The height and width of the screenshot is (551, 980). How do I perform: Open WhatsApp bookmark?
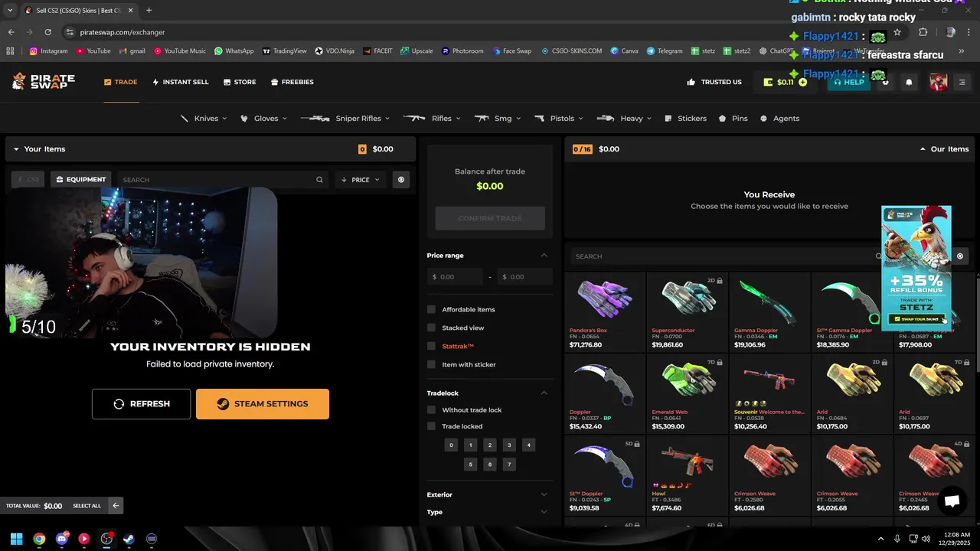tap(234, 51)
